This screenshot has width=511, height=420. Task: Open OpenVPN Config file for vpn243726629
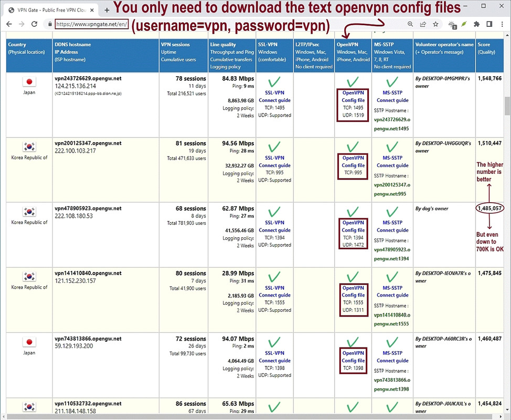[x=353, y=97]
